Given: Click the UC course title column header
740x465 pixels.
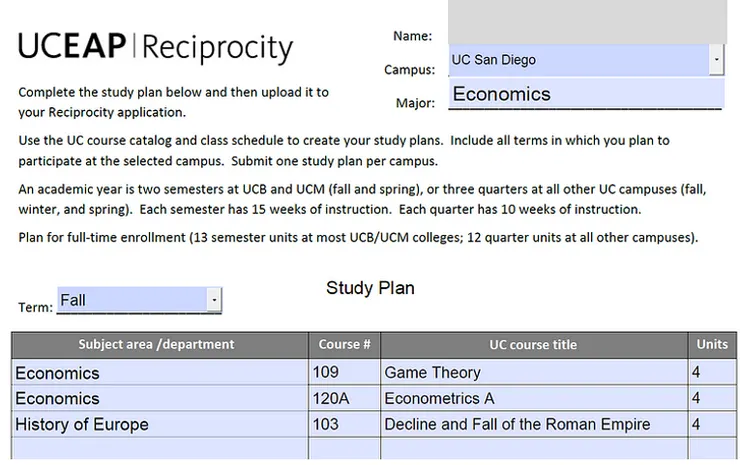Looking at the screenshot, I should point(533,345).
